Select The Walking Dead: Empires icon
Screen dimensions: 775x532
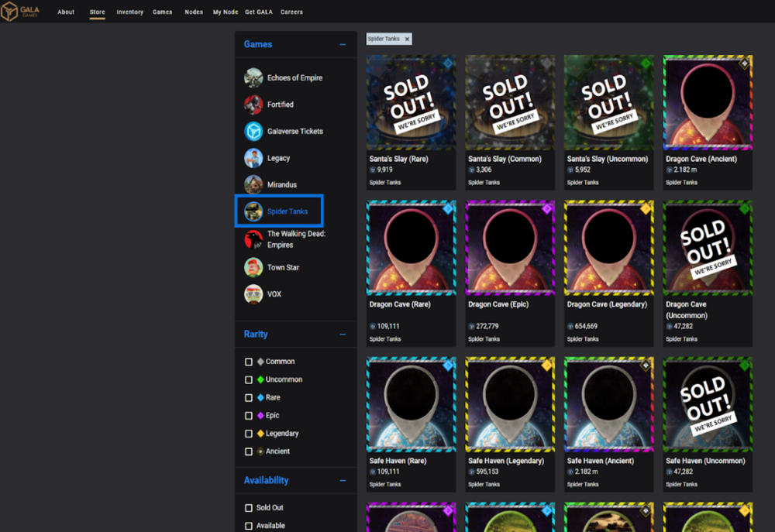(253, 239)
